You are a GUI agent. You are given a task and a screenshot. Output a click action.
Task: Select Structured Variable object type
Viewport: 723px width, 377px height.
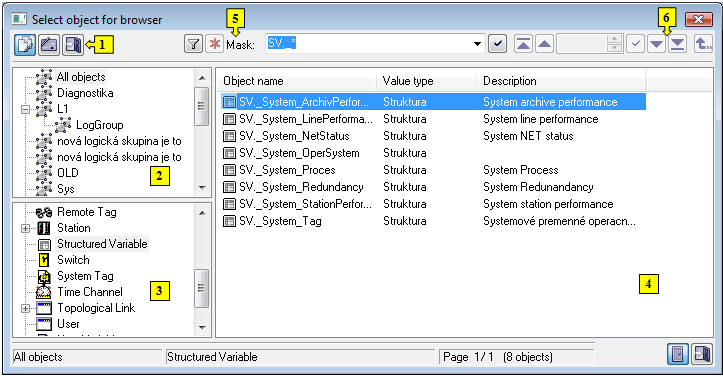click(x=102, y=244)
